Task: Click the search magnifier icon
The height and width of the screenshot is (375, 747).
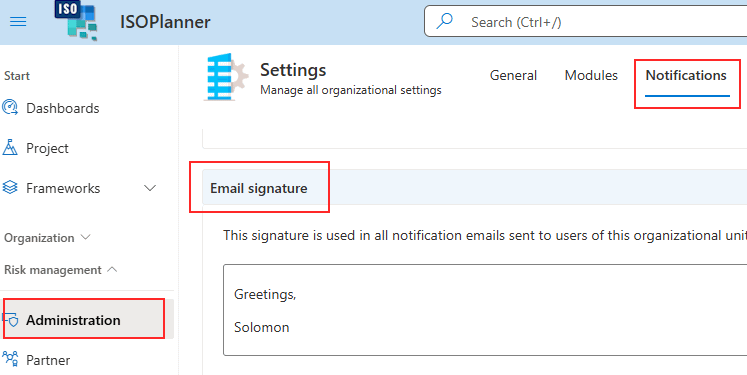Action: [444, 21]
